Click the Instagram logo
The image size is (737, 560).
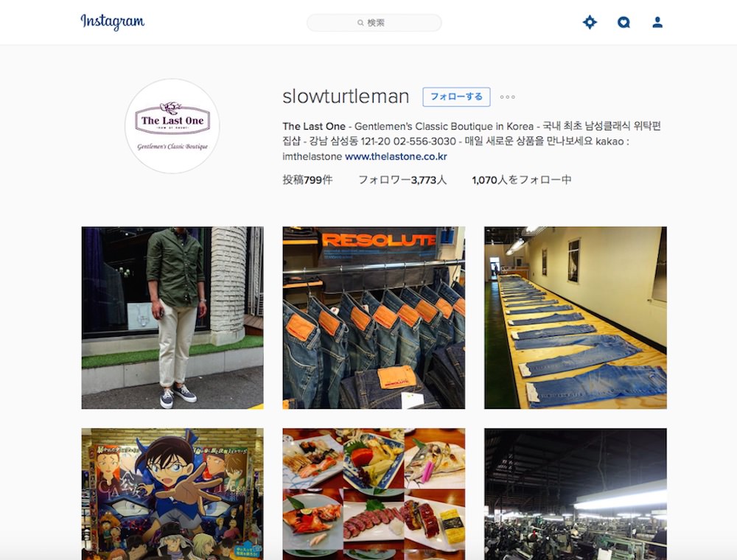pyautogui.click(x=112, y=21)
